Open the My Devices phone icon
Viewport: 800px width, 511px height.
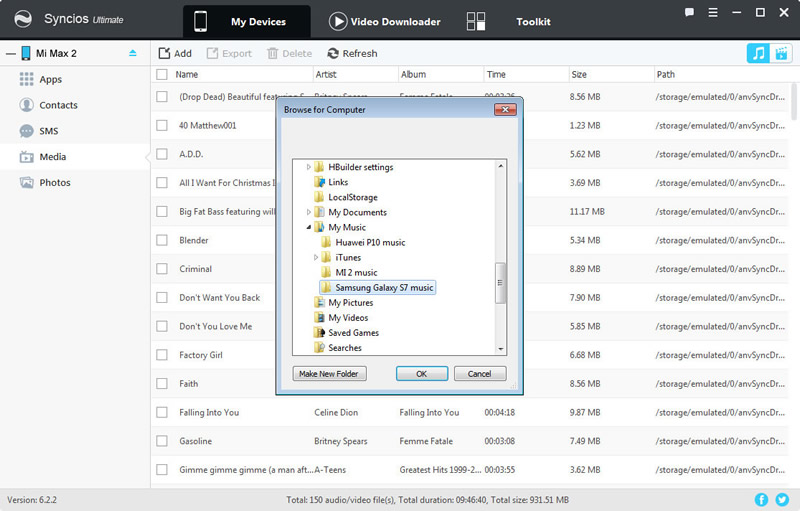[x=201, y=21]
